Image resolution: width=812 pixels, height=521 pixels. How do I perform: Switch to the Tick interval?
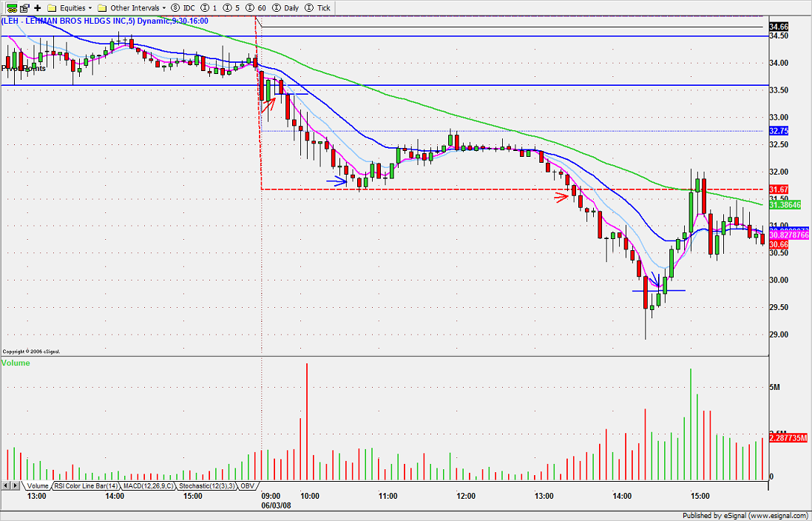click(x=318, y=8)
